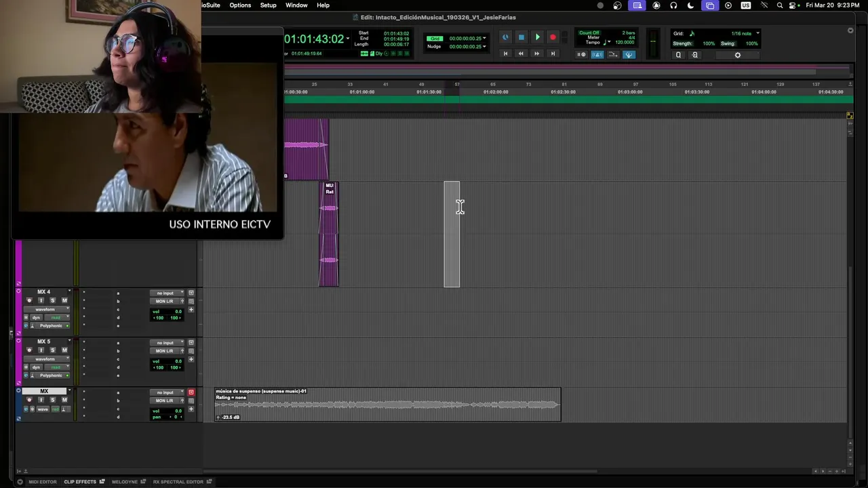Toggle the green Grid mode indicator
This screenshot has height=488, width=868.
(x=434, y=39)
